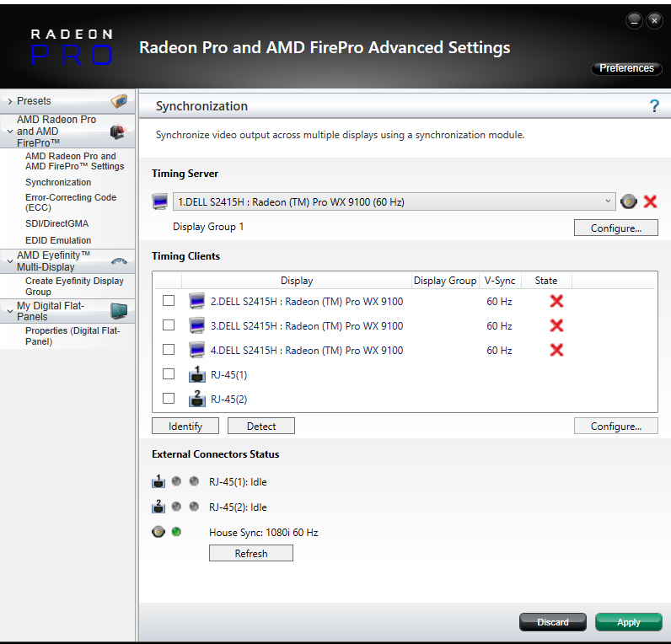This screenshot has width=671, height=644.
Task: Open Create Eyefinity Display Group
Action: pyautogui.click(x=74, y=287)
